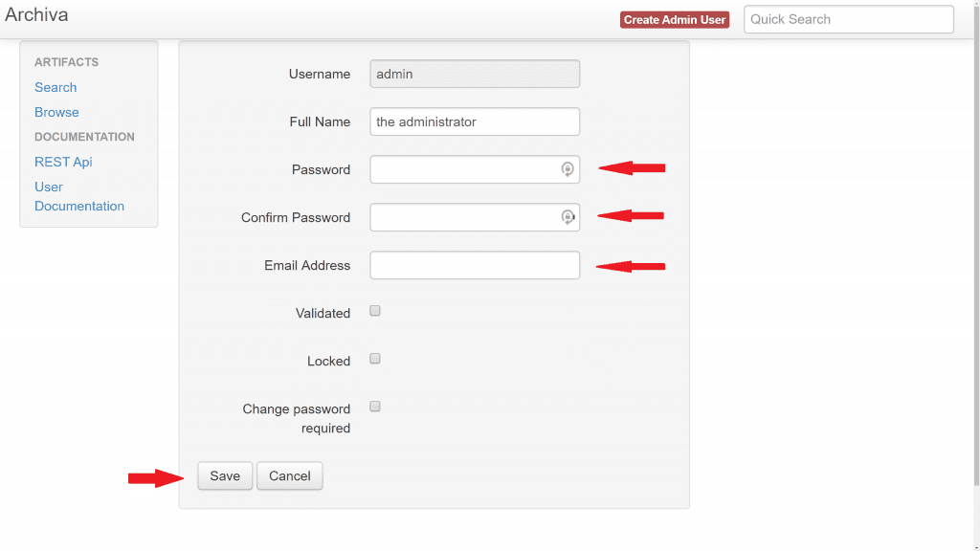Click into the Full Name field
Screen dimensions: 980x551
(x=475, y=121)
